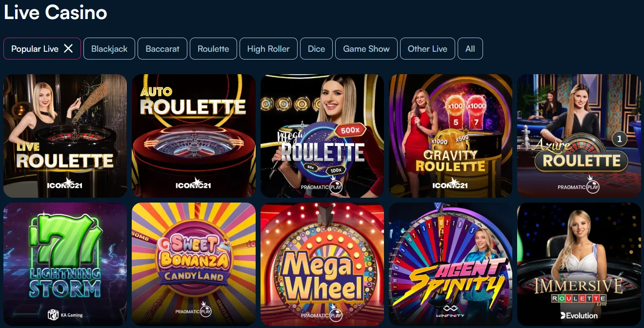Show Game Show titles

click(x=366, y=48)
